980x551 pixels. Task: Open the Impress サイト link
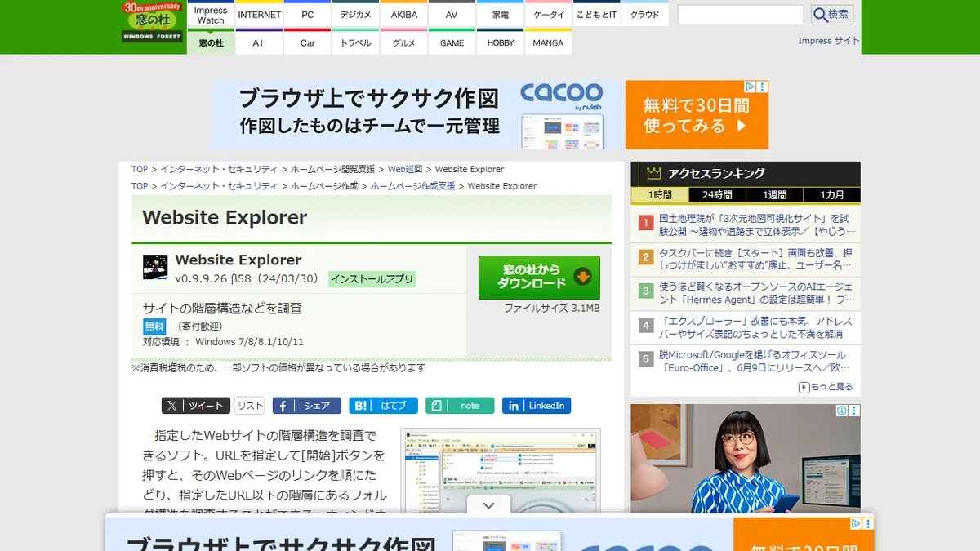[829, 41]
